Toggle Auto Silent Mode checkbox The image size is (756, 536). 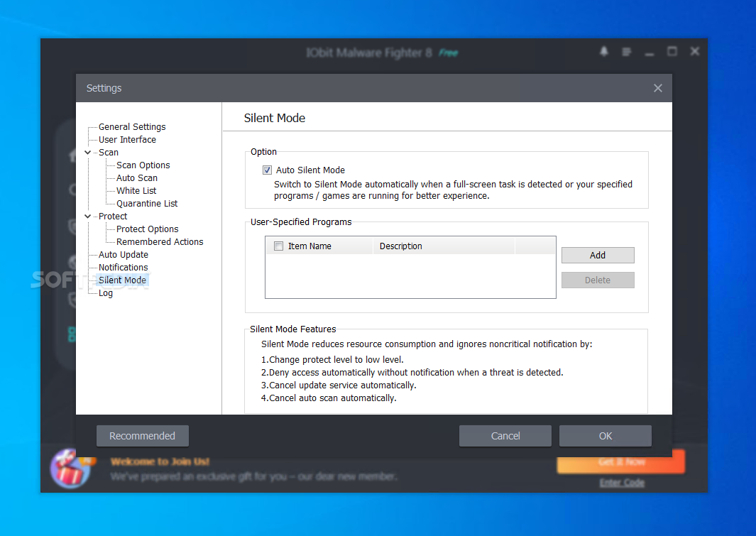pyautogui.click(x=267, y=170)
